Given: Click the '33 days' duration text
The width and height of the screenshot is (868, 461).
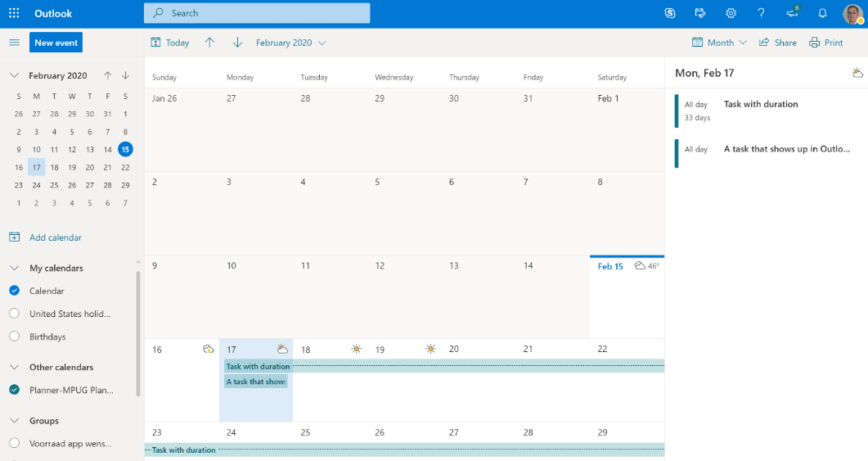Looking at the screenshot, I should click(x=697, y=117).
